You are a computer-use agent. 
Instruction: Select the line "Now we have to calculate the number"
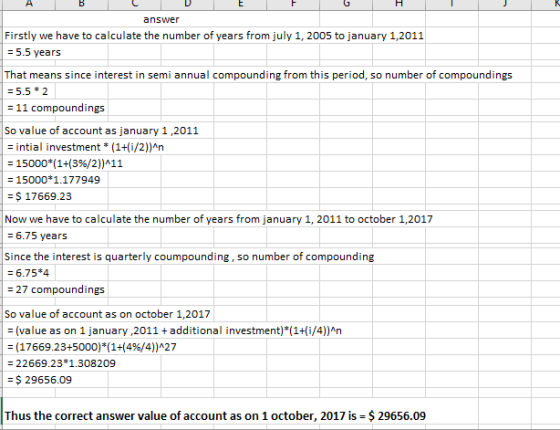point(219,219)
